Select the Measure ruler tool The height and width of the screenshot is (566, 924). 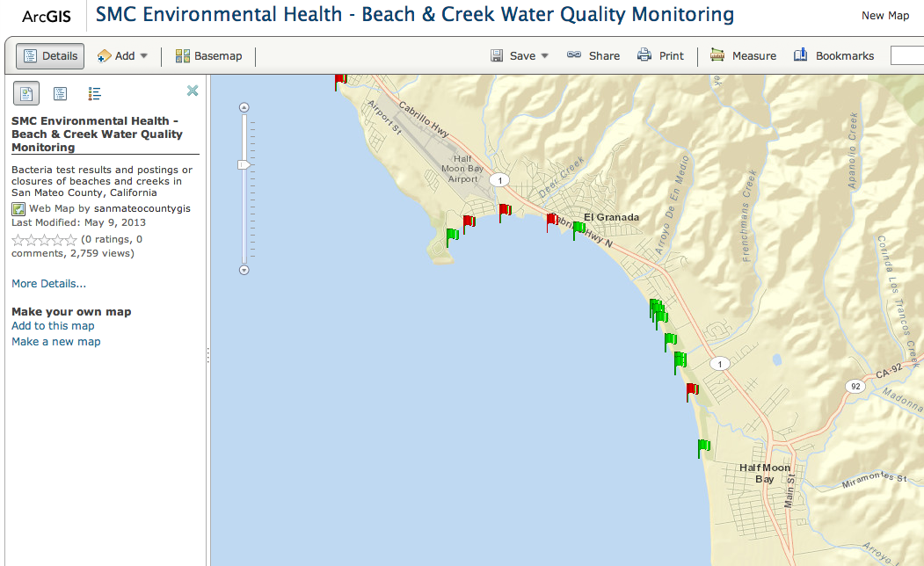point(717,55)
